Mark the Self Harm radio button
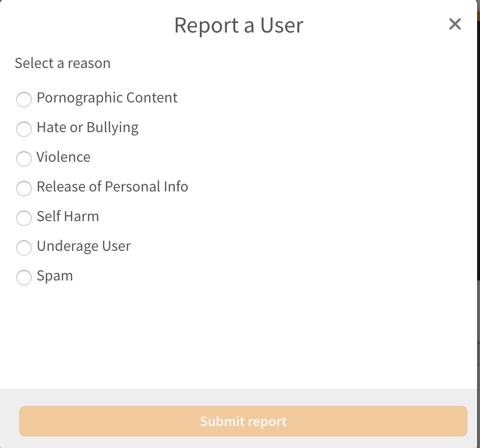This screenshot has height=448, width=480. [24, 218]
